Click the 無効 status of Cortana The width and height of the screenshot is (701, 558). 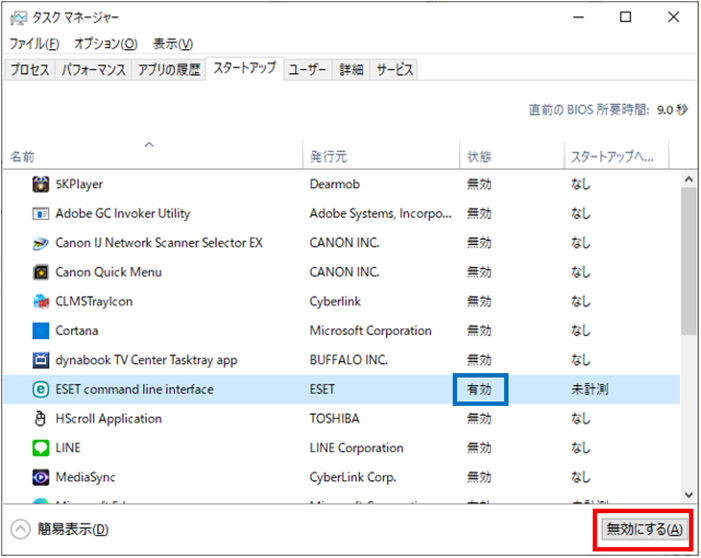pyautogui.click(x=479, y=331)
